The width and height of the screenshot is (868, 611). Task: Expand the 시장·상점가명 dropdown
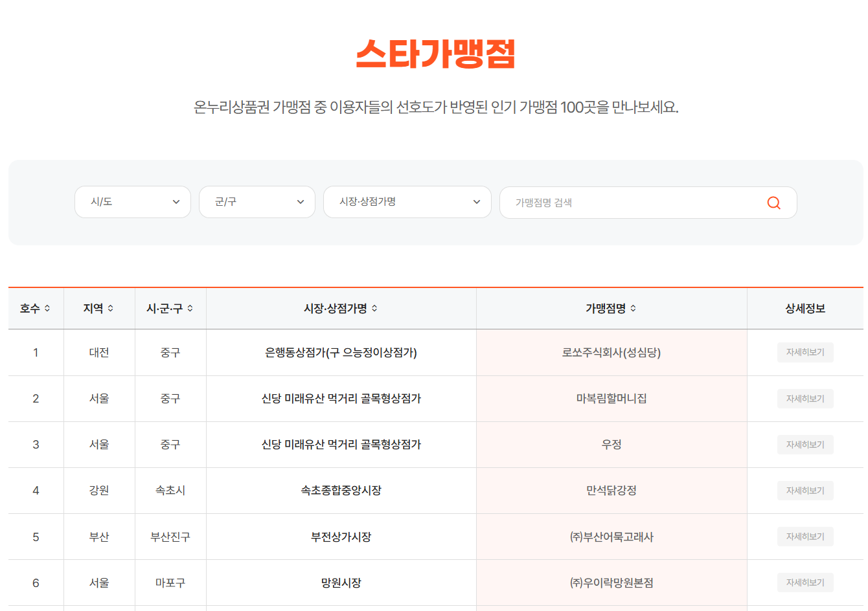point(407,202)
